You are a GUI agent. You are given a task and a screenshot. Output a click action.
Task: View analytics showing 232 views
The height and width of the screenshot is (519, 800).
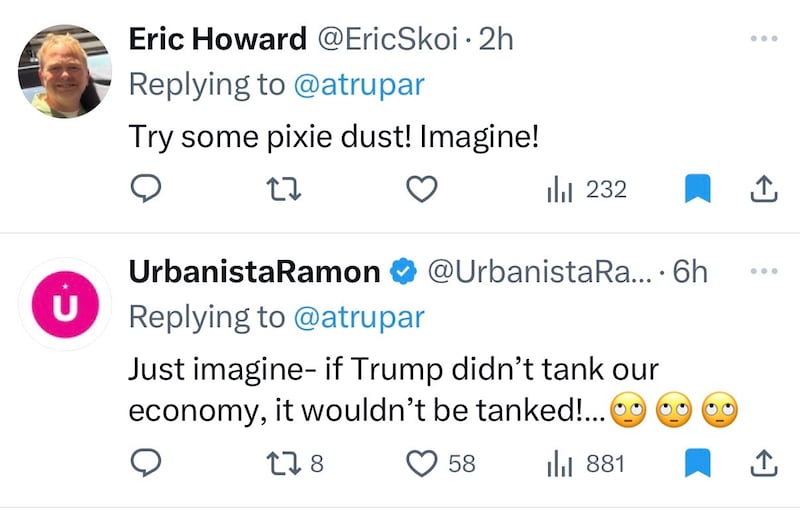(x=586, y=188)
